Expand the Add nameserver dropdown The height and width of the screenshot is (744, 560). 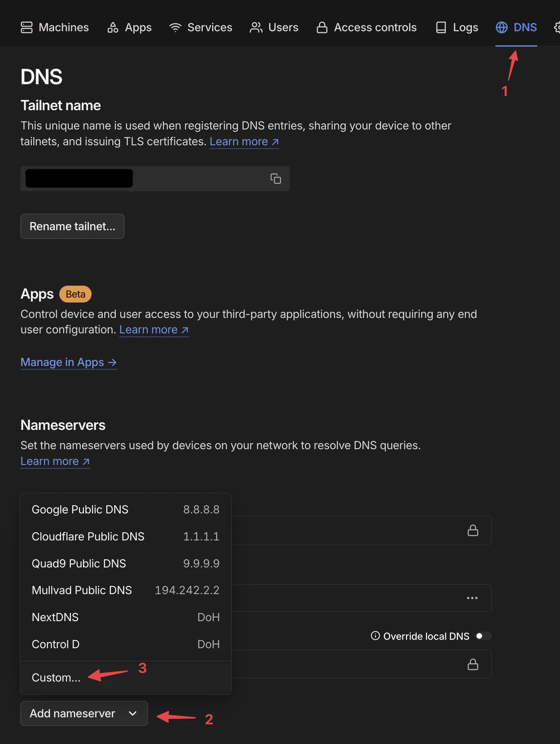[84, 713]
